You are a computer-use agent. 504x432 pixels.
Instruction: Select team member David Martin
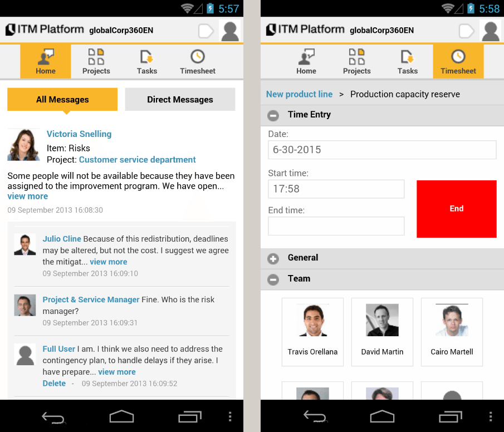point(382,332)
